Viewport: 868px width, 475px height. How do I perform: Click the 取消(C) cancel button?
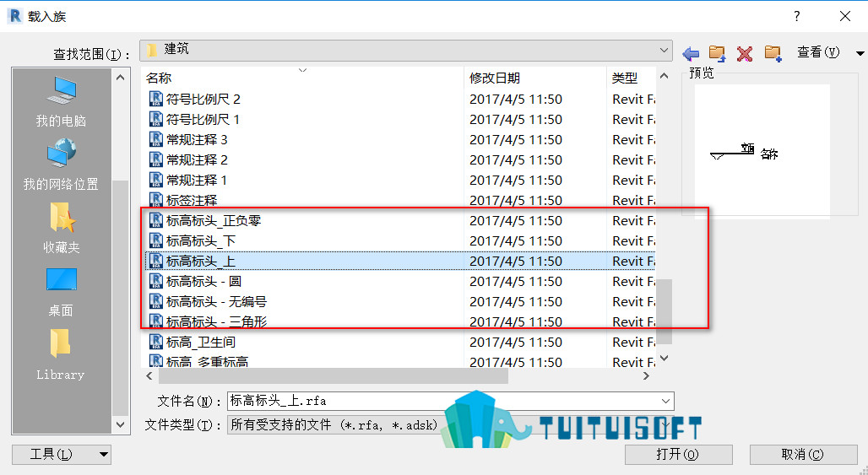[803, 455]
